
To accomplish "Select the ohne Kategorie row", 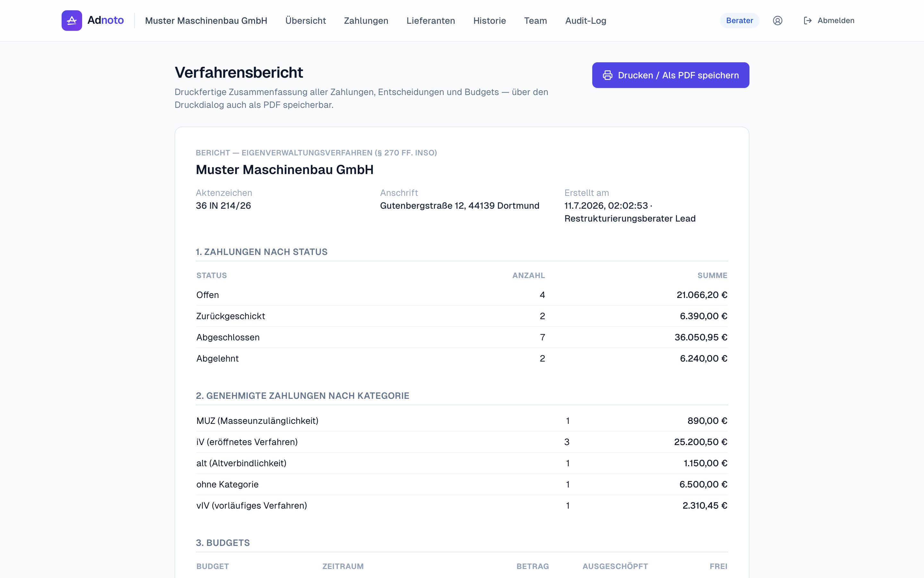I will 462,484.
